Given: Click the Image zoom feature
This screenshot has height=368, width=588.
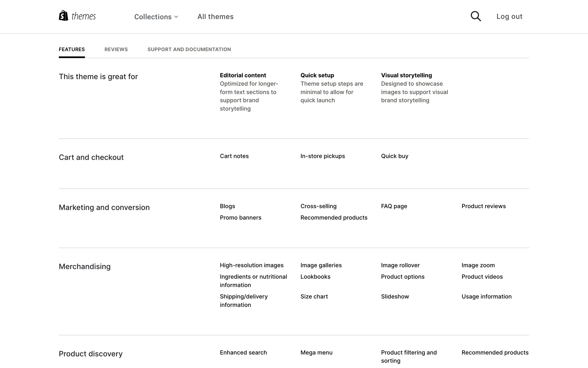Looking at the screenshot, I should tap(478, 265).
